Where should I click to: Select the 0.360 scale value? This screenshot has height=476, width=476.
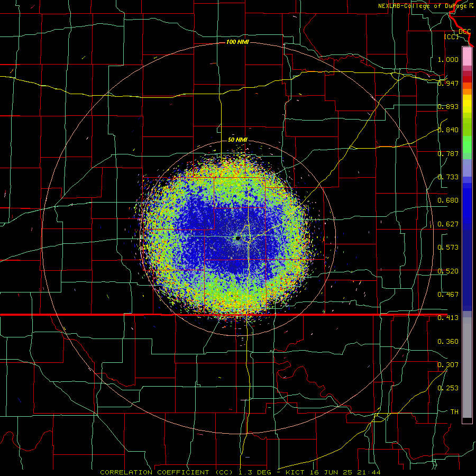pos(448,342)
